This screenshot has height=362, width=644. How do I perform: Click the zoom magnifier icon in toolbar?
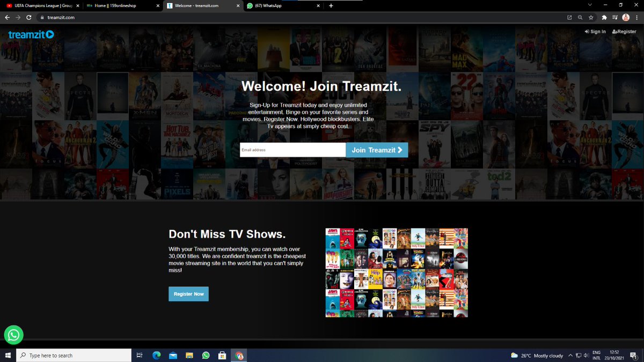coord(580,17)
